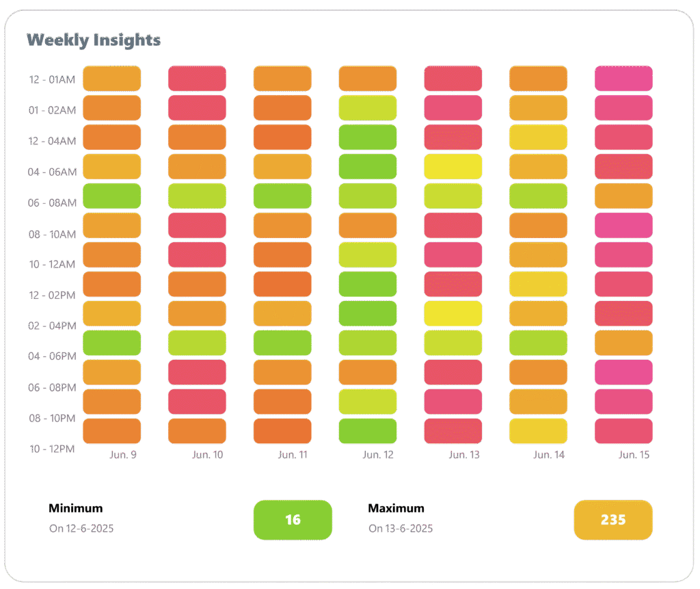Select the Jun. 15 date label
Viewport: 700px width, 589px height.
pos(634,455)
